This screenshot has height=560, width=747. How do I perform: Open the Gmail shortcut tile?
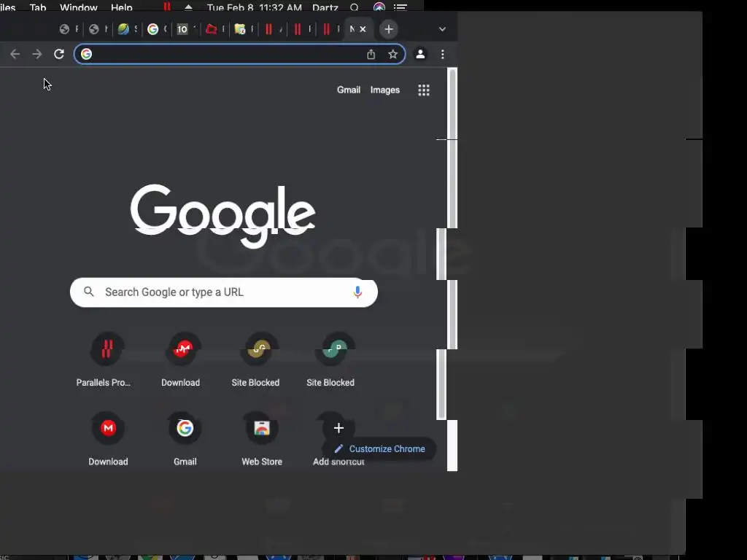pos(185,438)
